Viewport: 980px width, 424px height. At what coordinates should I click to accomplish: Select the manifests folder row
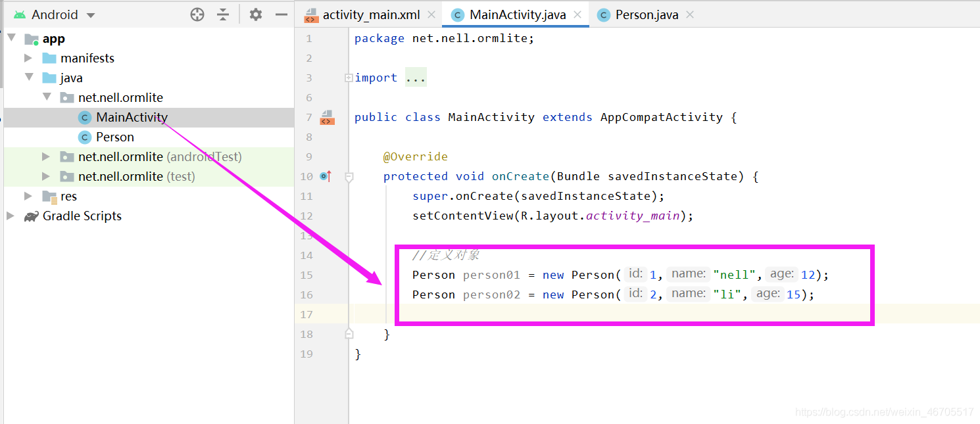pyautogui.click(x=149, y=58)
